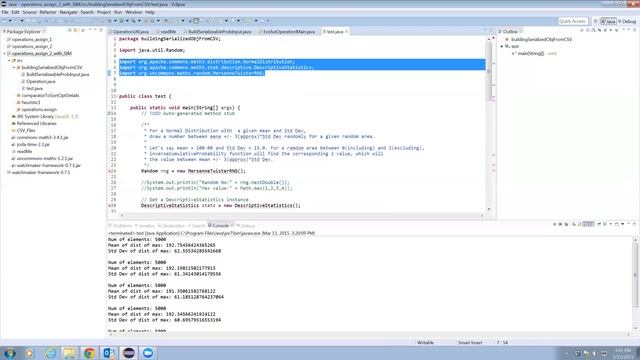Open the Run configurations dropdown arrow
Image resolution: width=640 pixels, height=360 pixels.
coord(127,21)
